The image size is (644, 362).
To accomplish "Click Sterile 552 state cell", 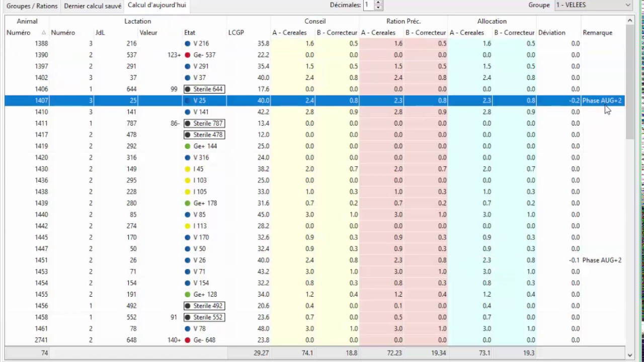I will pos(204,317).
